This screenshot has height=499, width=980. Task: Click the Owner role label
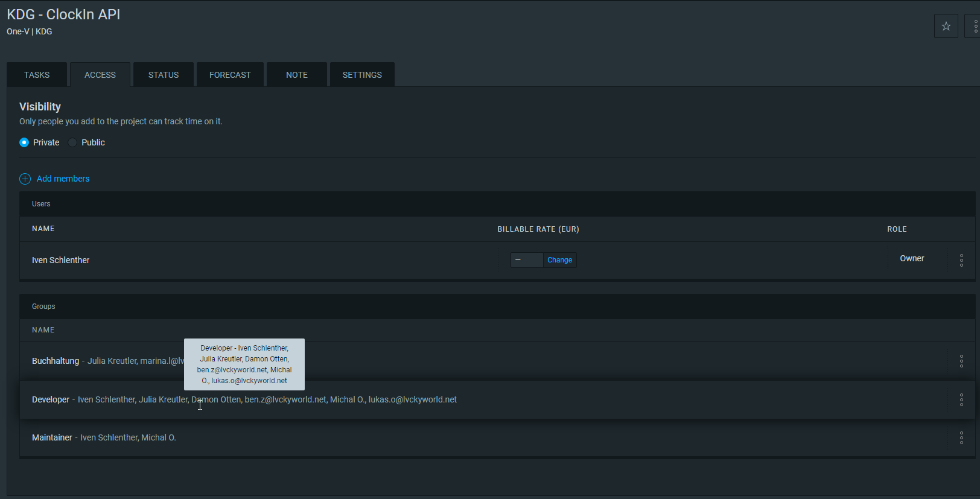click(912, 258)
